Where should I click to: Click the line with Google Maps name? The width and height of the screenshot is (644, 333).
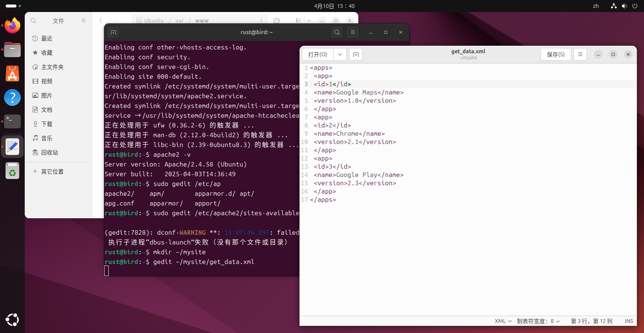[358, 92]
